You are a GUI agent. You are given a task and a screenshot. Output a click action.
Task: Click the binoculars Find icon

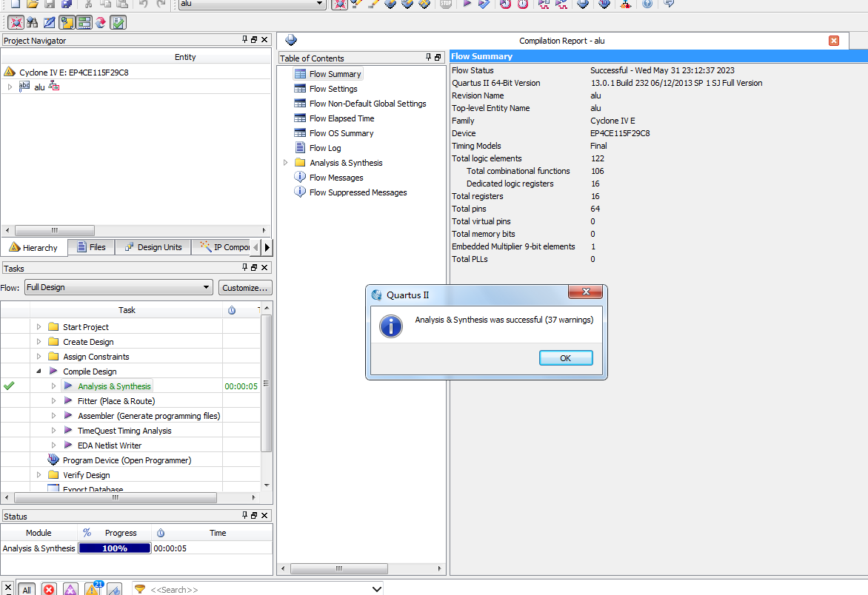(32, 23)
